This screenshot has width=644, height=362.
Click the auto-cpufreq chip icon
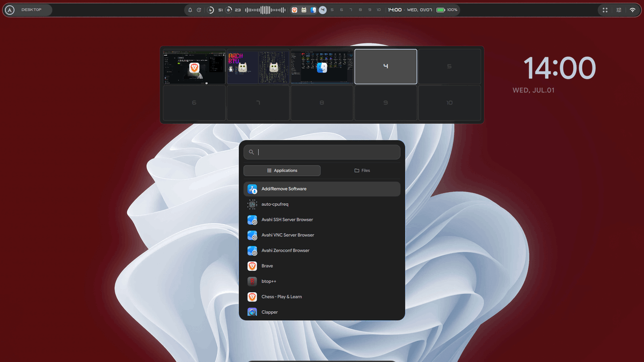(252, 204)
